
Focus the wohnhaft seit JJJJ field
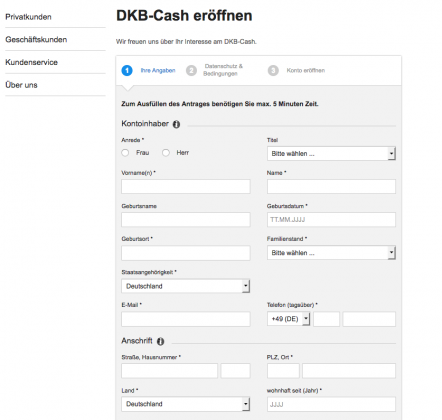click(x=331, y=404)
